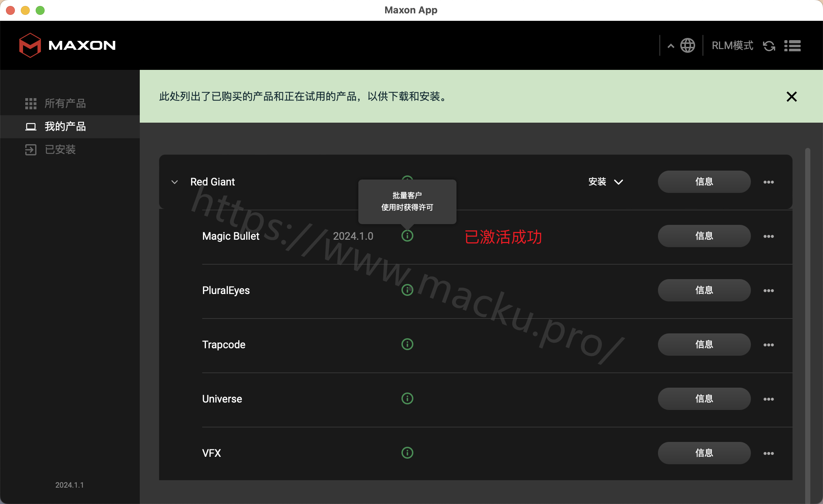Go to 所有产品 in the sidebar
Image resolution: width=823 pixels, height=504 pixels.
pyautogui.click(x=70, y=103)
